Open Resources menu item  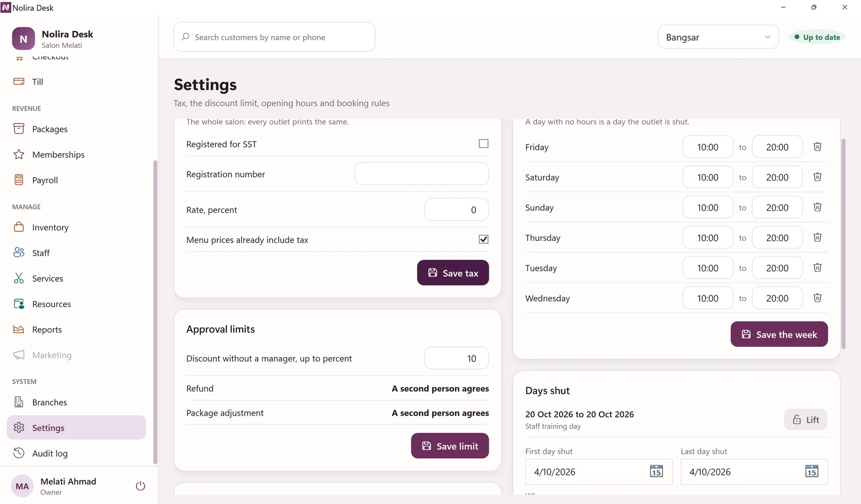pyautogui.click(x=76, y=304)
